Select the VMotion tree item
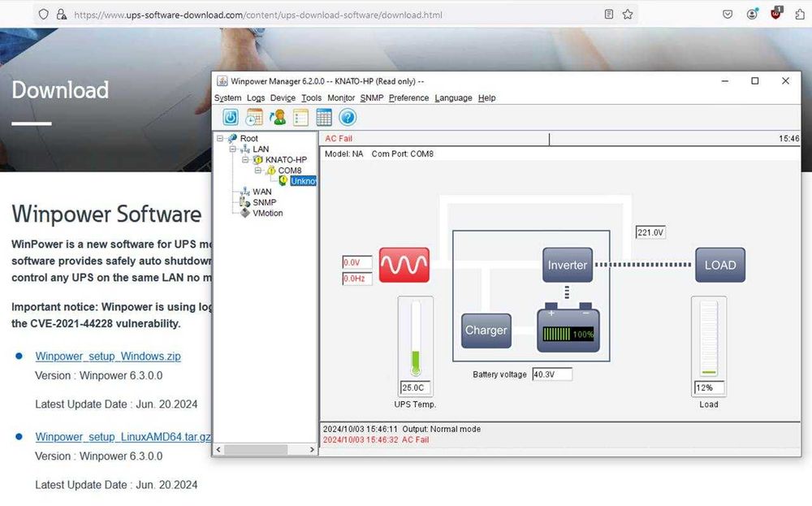The height and width of the screenshot is (506, 812). coord(267,213)
